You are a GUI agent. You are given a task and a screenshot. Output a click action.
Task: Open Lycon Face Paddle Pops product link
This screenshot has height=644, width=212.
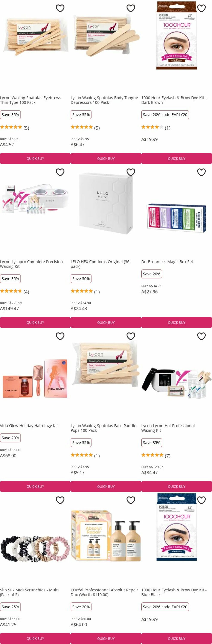pos(104,428)
